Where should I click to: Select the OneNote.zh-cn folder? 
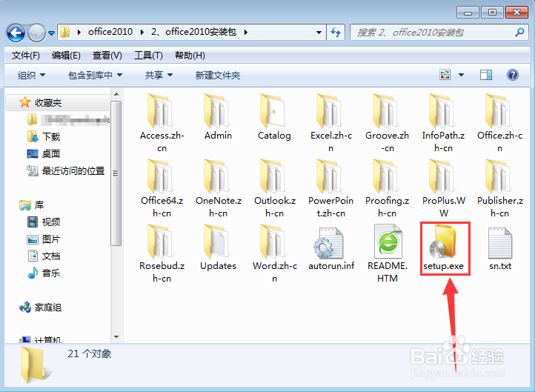(x=218, y=188)
